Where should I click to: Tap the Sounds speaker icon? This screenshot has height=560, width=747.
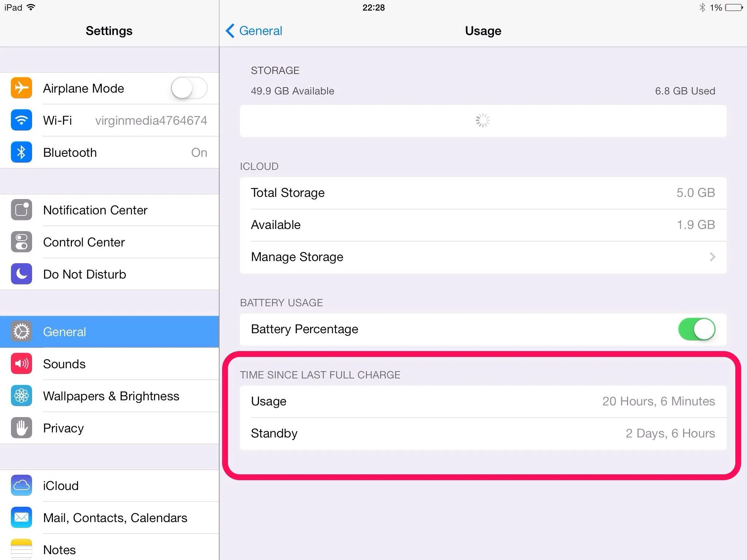22,364
